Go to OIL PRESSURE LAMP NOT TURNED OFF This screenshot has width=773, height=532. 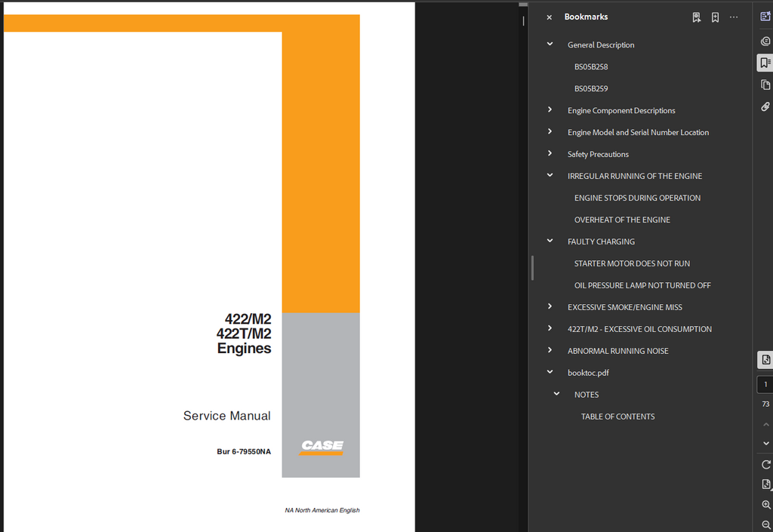pos(642,285)
